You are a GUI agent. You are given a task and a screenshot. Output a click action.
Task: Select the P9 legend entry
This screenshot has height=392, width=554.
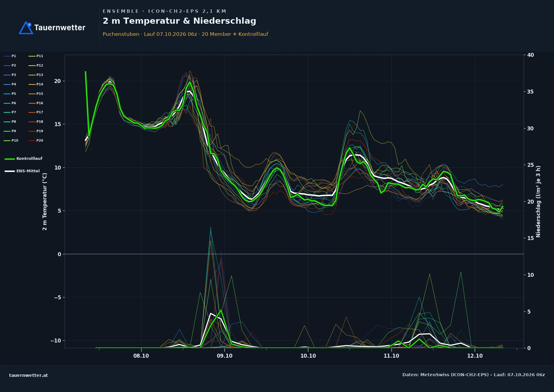[x=10, y=131]
